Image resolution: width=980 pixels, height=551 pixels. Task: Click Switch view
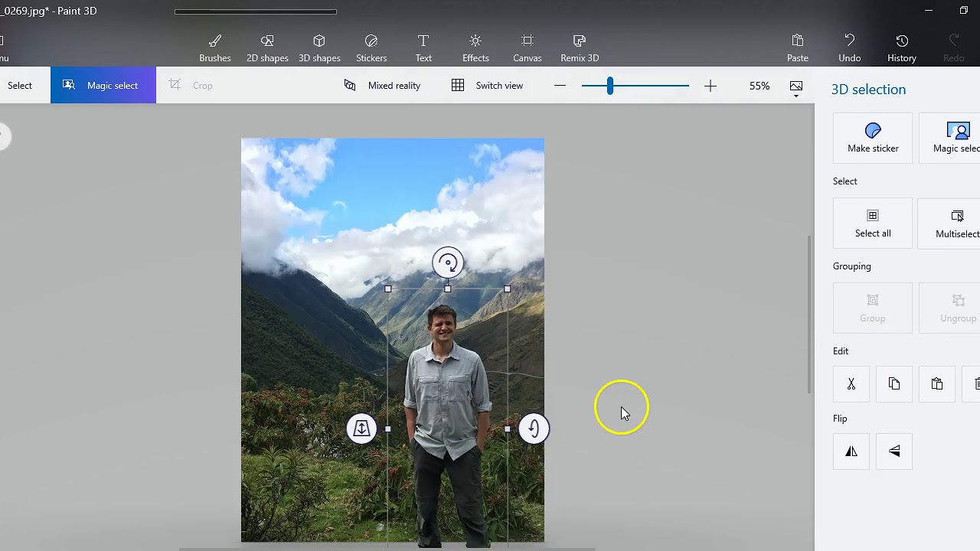pos(488,86)
